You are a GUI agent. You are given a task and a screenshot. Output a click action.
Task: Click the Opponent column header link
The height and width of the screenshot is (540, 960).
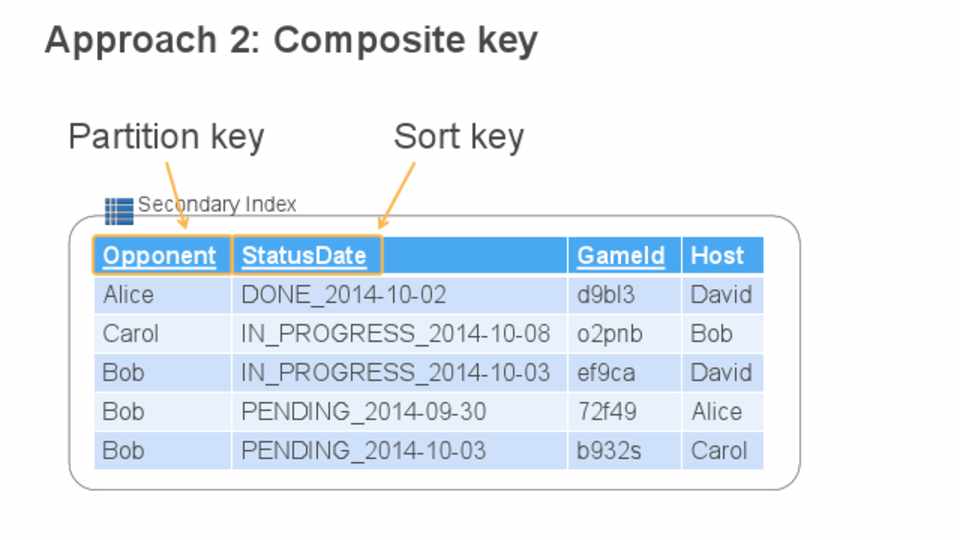point(160,256)
